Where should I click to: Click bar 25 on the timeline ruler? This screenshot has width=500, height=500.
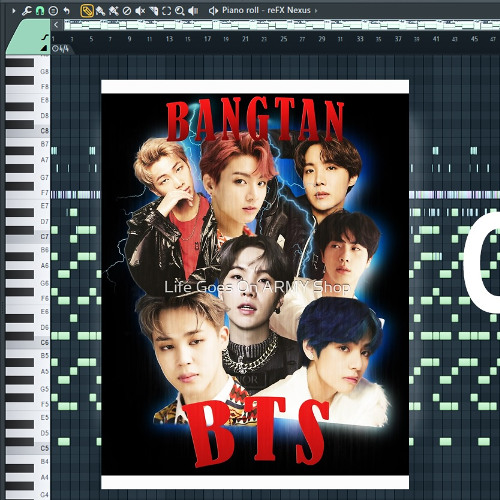coord(284,39)
